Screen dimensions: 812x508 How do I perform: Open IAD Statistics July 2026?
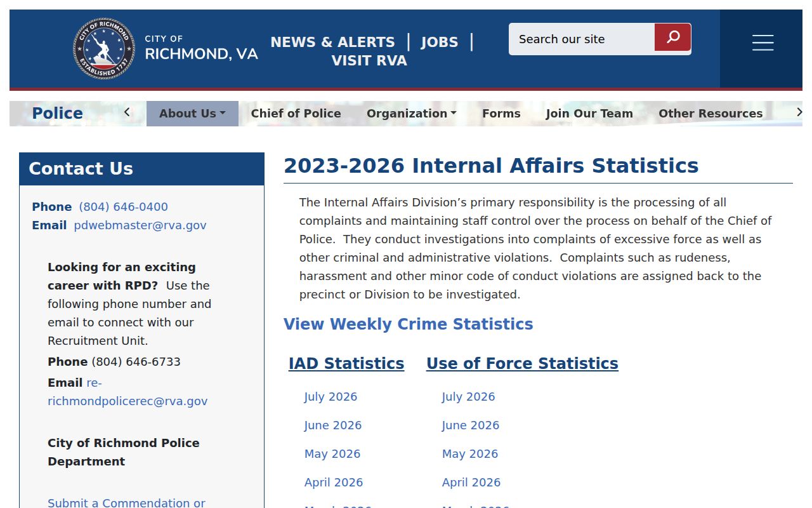click(331, 397)
